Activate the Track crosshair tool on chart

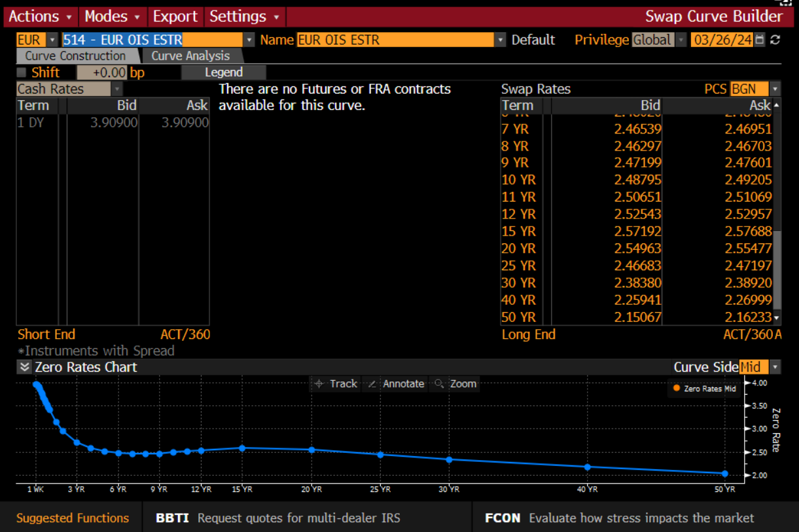(x=336, y=384)
